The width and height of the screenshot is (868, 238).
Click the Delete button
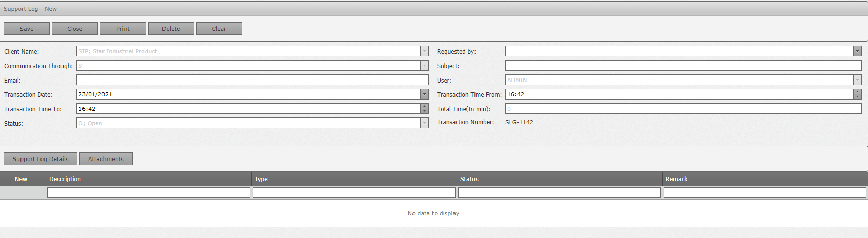171,29
